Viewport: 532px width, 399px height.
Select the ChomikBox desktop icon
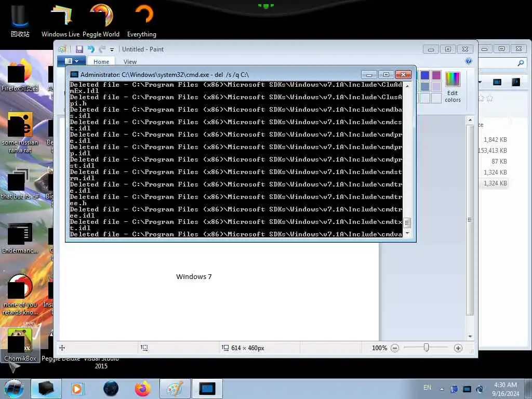coord(20,345)
